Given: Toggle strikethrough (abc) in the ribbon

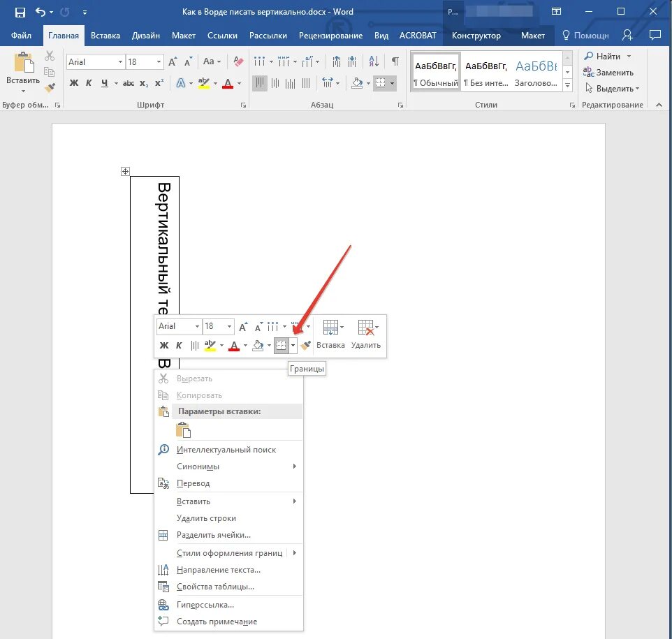Looking at the screenshot, I should click(129, 83).
